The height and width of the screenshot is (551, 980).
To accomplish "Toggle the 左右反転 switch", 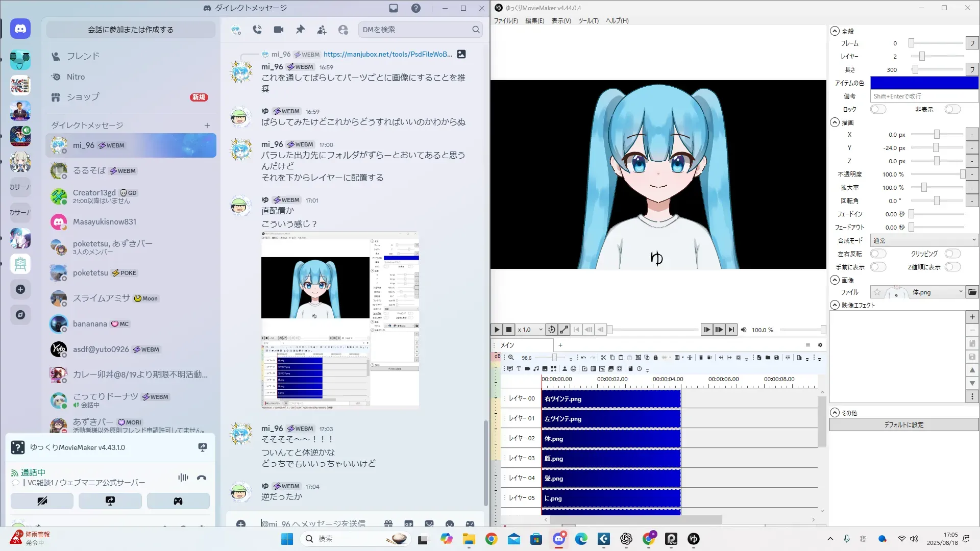I will (878, 254).
